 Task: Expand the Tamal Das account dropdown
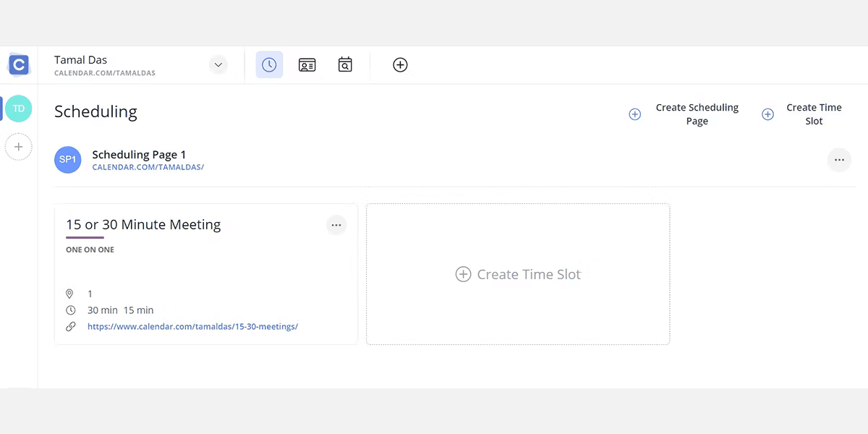tap(218, 65)
